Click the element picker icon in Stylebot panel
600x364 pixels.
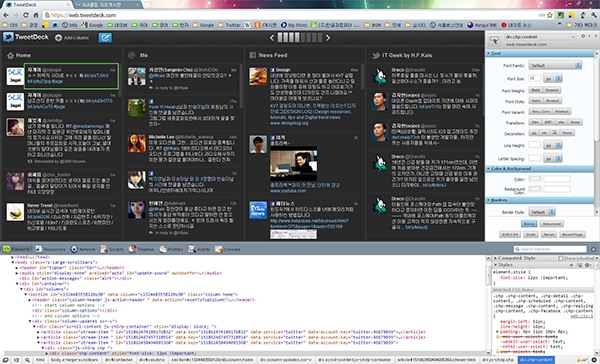(x=494, y=41)
